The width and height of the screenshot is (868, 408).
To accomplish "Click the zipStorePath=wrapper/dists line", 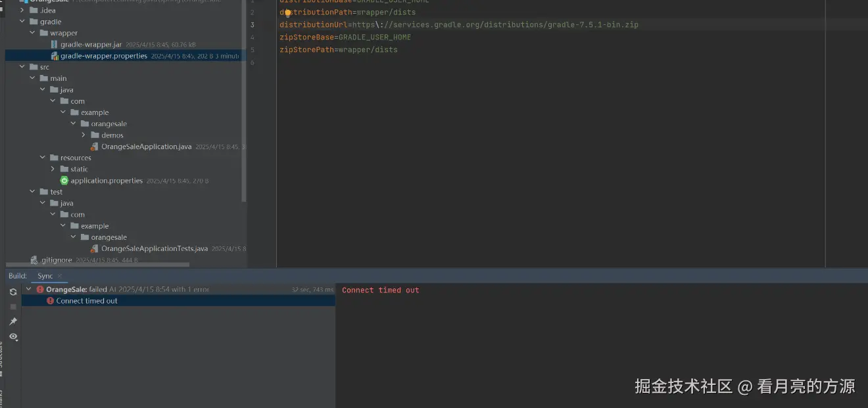I will [x=339, y=50].
